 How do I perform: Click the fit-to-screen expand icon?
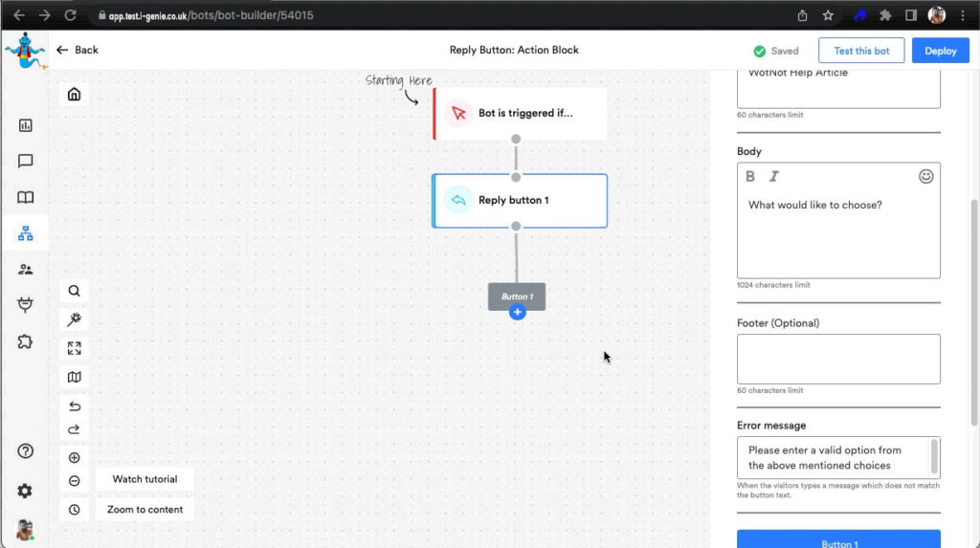[74, 348]
